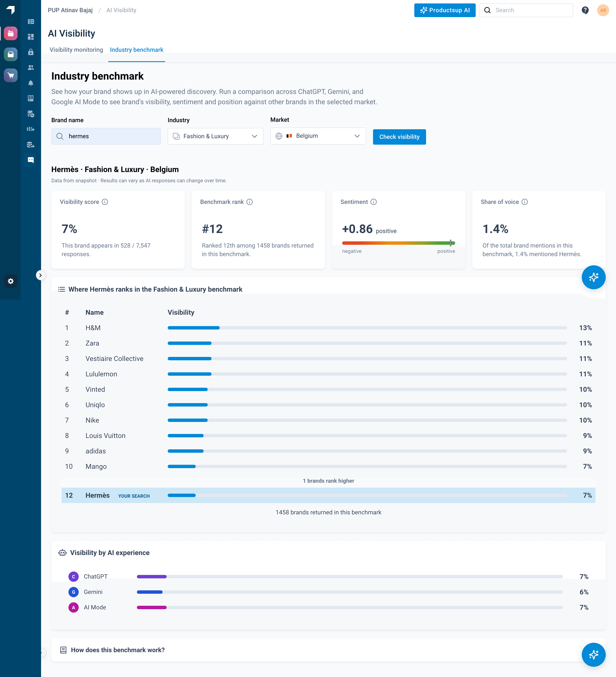Viewport: 616px width, 677px height.
Task: Click the search magnifier icon in top bar
Action: point(487,10)
